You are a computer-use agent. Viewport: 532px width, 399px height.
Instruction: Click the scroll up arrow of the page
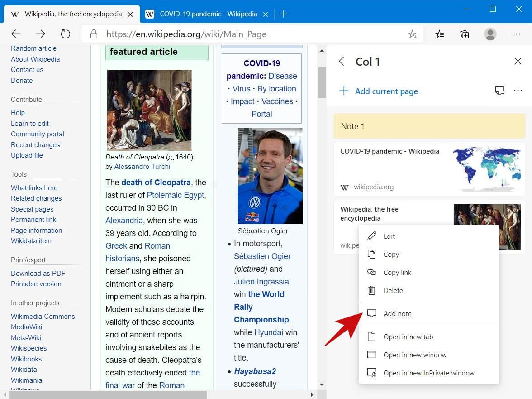(322, 51)
